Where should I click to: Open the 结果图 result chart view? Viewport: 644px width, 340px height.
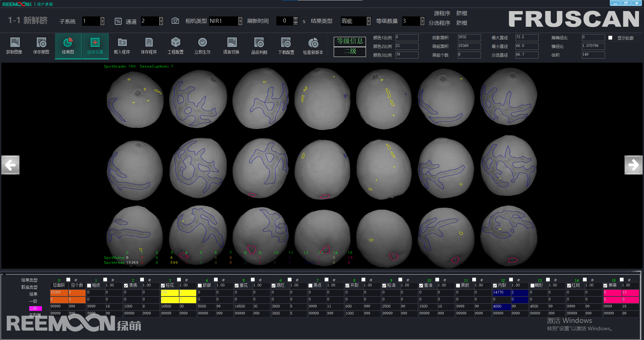tap(68, 43)
